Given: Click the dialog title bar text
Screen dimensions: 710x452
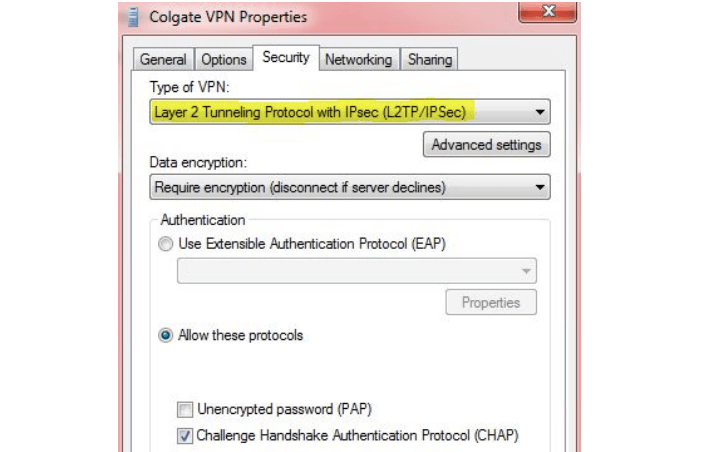Looking at the screenshot, I should (228, 17).
